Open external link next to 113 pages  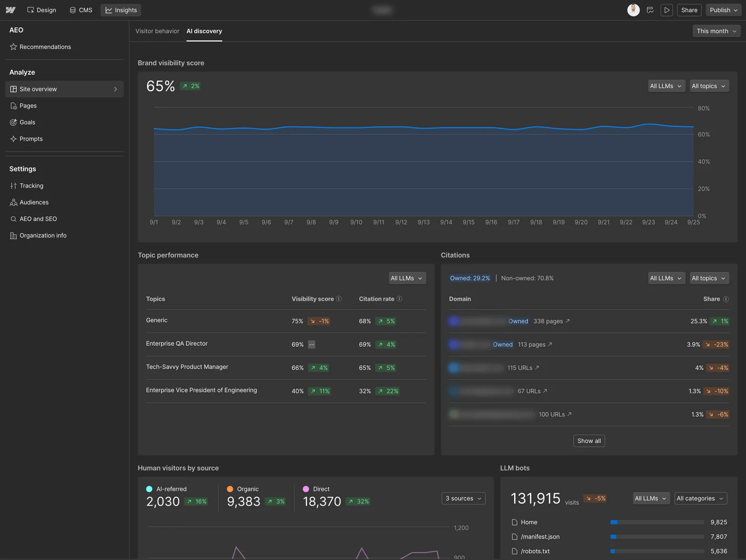pyautogui.click(x=550, y=344)
